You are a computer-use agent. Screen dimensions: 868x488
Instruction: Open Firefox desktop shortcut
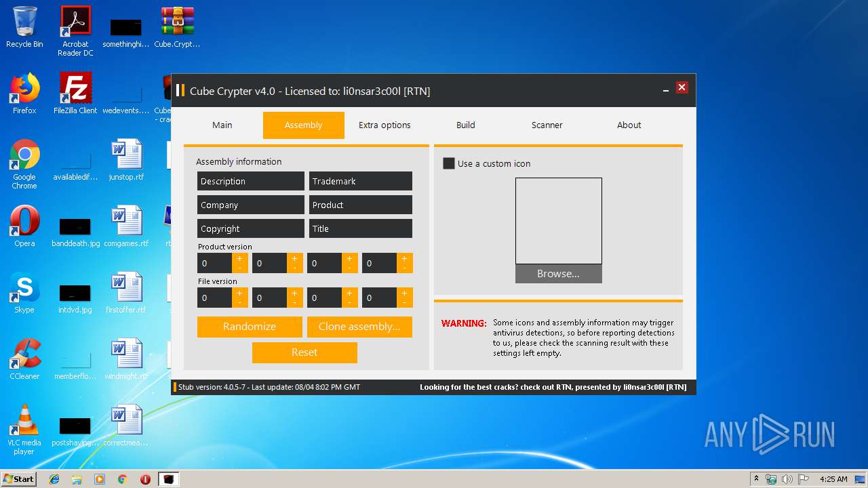coord(24,94)
